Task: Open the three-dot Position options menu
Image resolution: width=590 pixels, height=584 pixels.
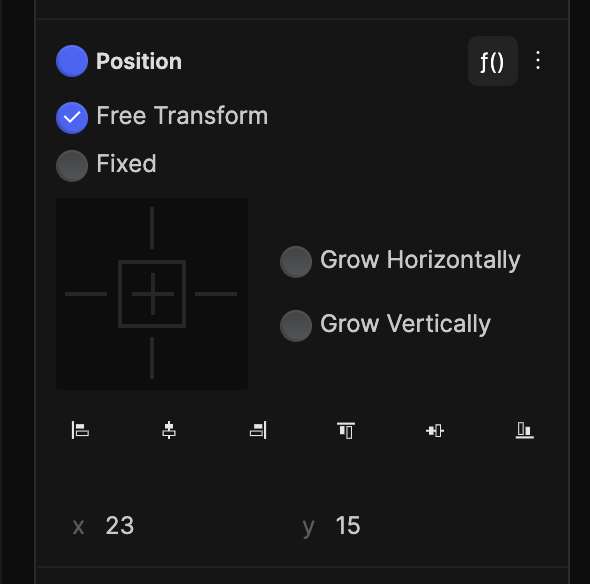Action: click(538, 60)
